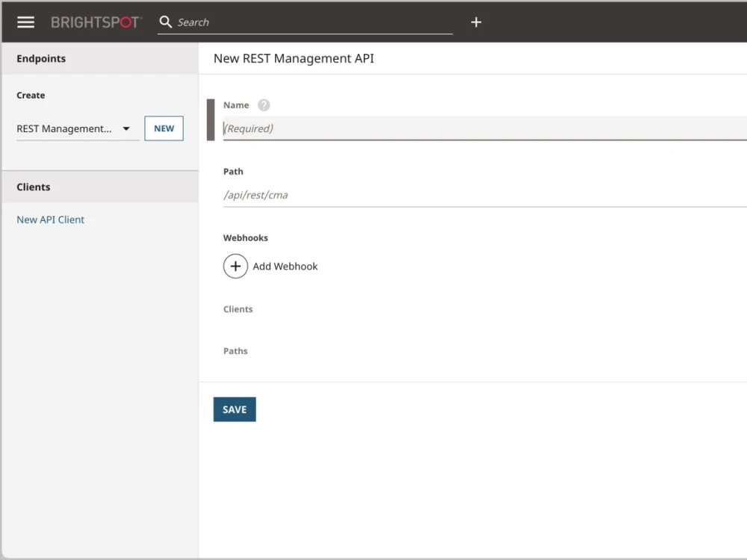Screen dimensions: 747x560
Task: Click the NEW button next to the selector
Action: coord(164,128)
